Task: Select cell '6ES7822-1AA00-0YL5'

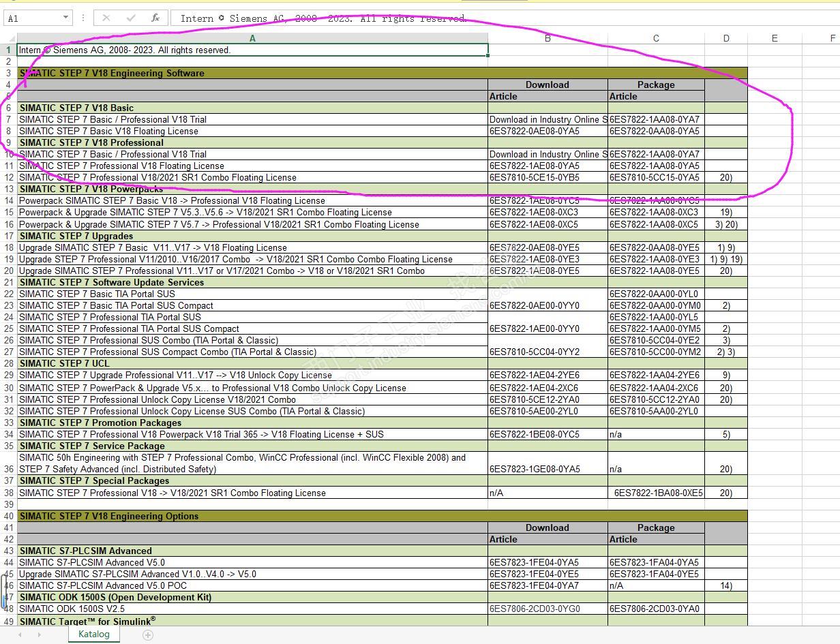Action: click(656, 317)
